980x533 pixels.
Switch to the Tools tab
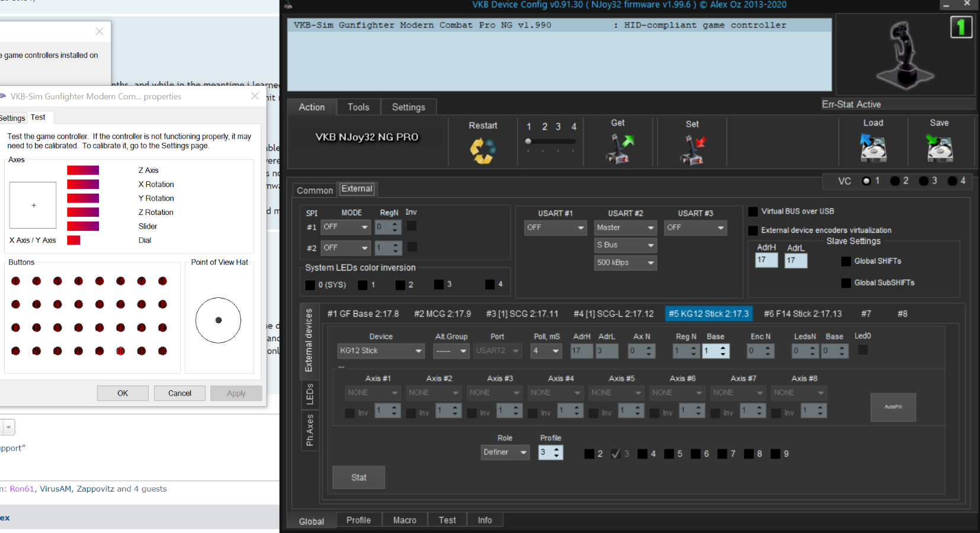click(358, 107)
